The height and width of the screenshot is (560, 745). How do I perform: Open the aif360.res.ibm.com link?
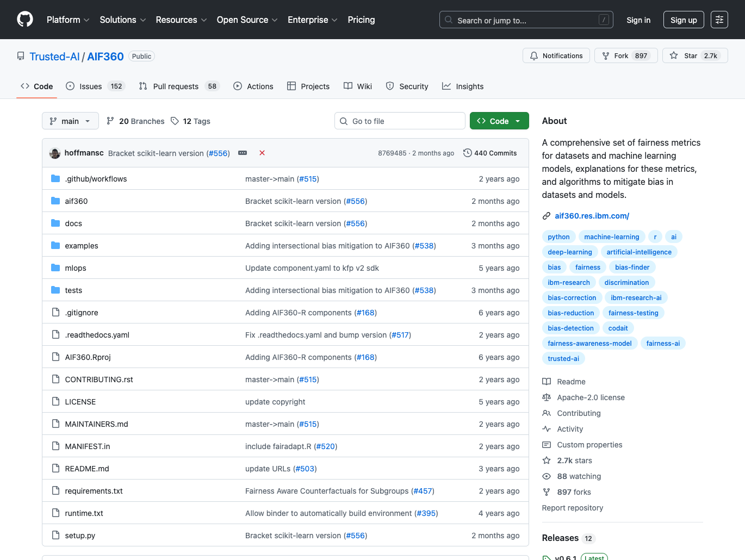click(x=592, y=216)
